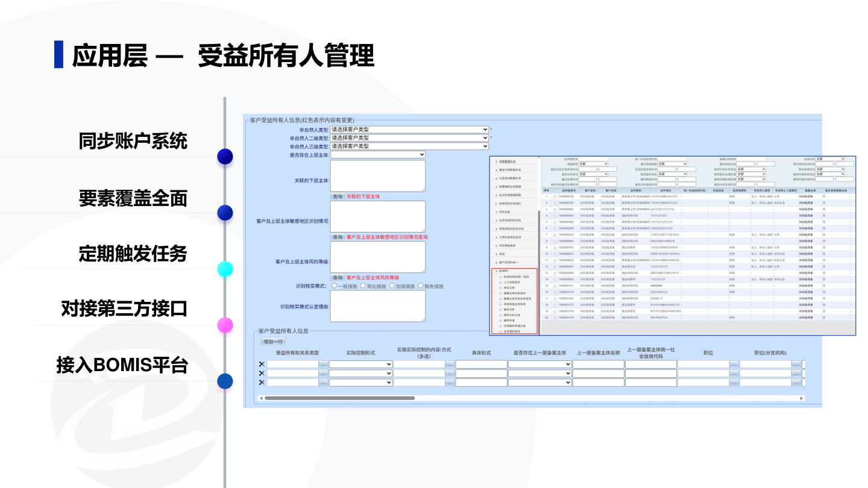Open first-row 受益所有权关系类型 picker button
This screenshot has width=868, height=488.
pos(323,364)
